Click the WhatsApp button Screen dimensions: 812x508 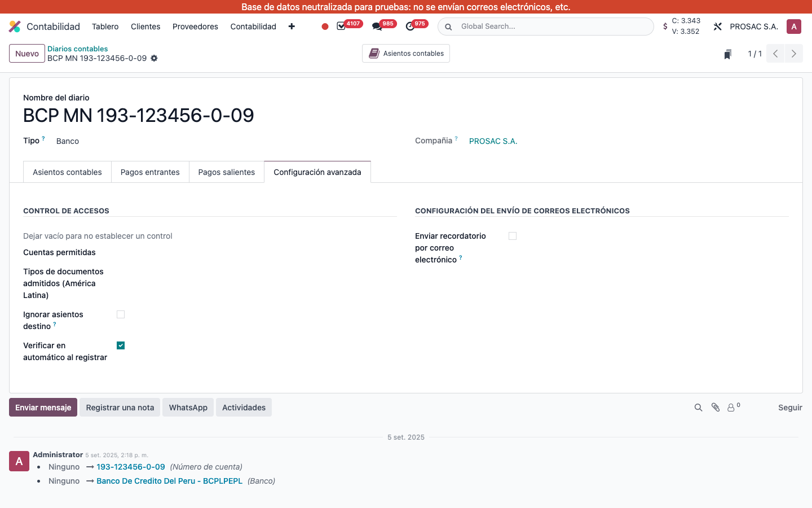(x=188, y=408)
